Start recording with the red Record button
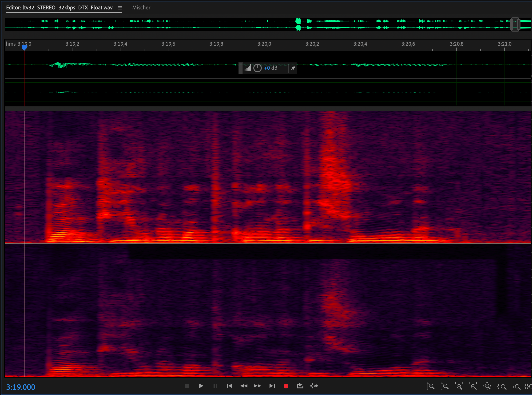 286,386
